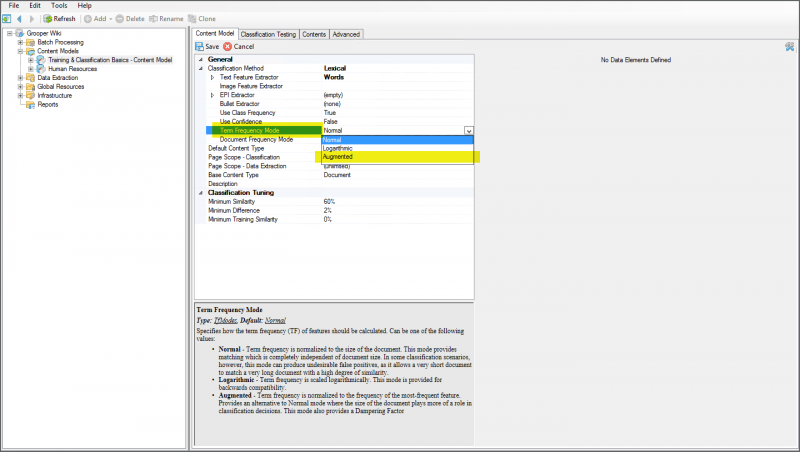Screen dimensions: 800x452
Task: Choose Logarithmic in the dropdown list
Action: (x=397, y=148)
